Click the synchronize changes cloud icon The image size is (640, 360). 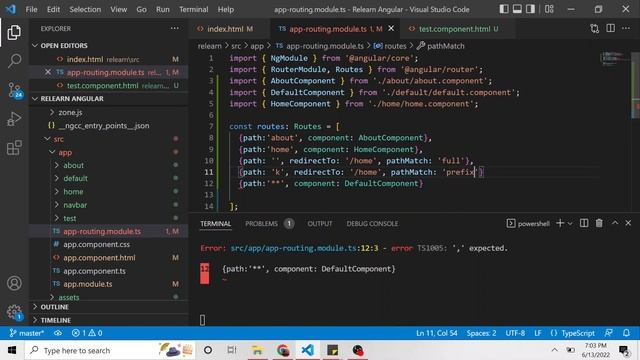[x=58, y=333]
